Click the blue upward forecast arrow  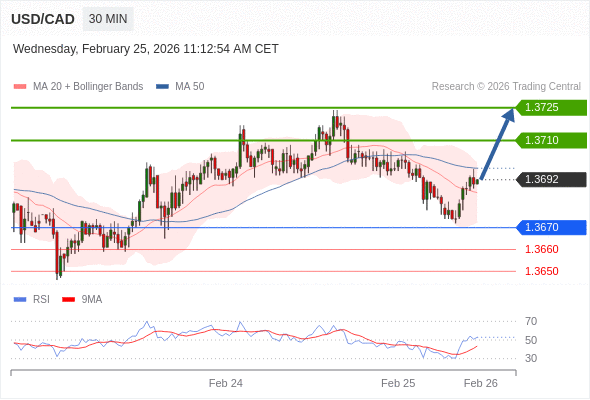497,143
